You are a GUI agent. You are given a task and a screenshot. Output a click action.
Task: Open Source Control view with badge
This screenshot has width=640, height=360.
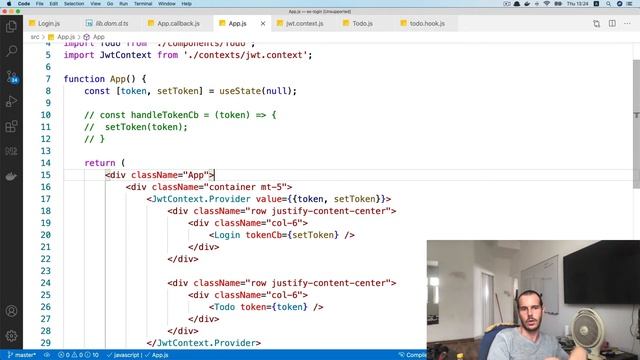[x=11, y=76]
